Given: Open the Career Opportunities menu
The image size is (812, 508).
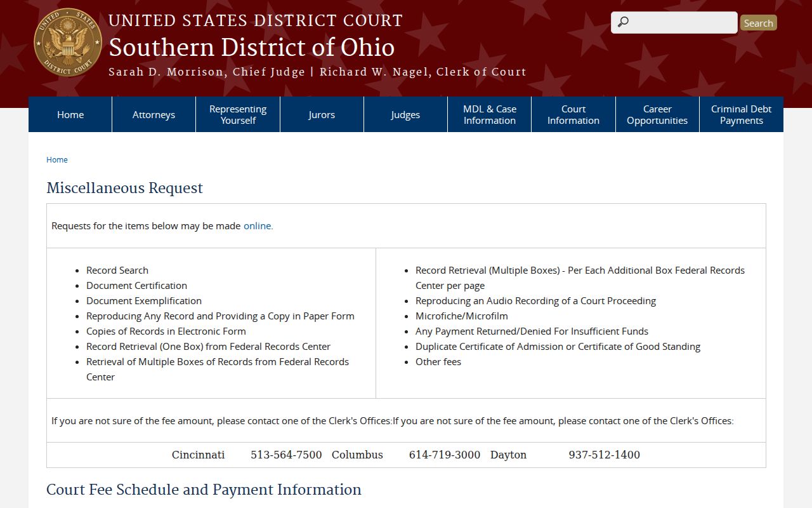Looking at the screenshot, I should pos(657,114).
